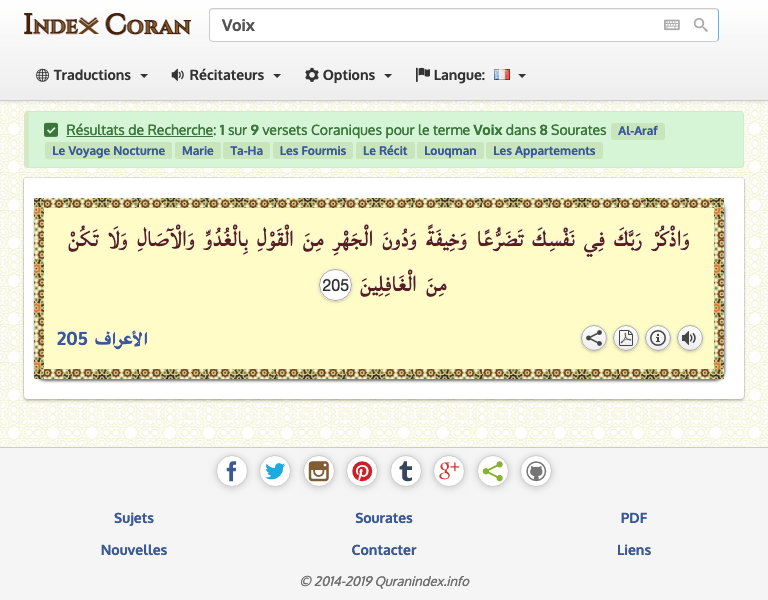Toggle the green search results checkbox
The height and width of the screenshot is (600, 768).
point(51,130)
